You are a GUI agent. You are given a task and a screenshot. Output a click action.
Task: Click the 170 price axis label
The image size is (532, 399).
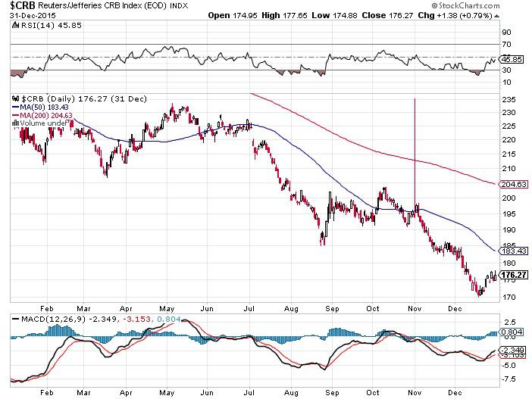(509, 297)
